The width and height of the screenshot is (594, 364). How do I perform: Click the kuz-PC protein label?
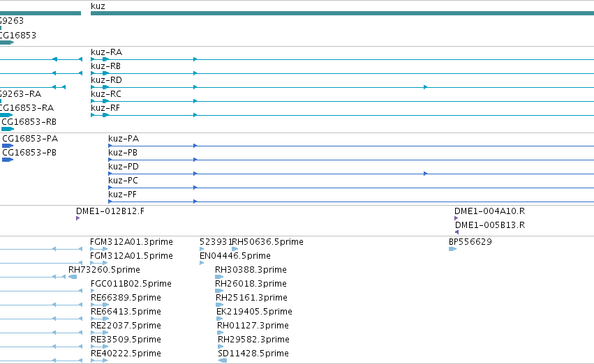[123, 181]
